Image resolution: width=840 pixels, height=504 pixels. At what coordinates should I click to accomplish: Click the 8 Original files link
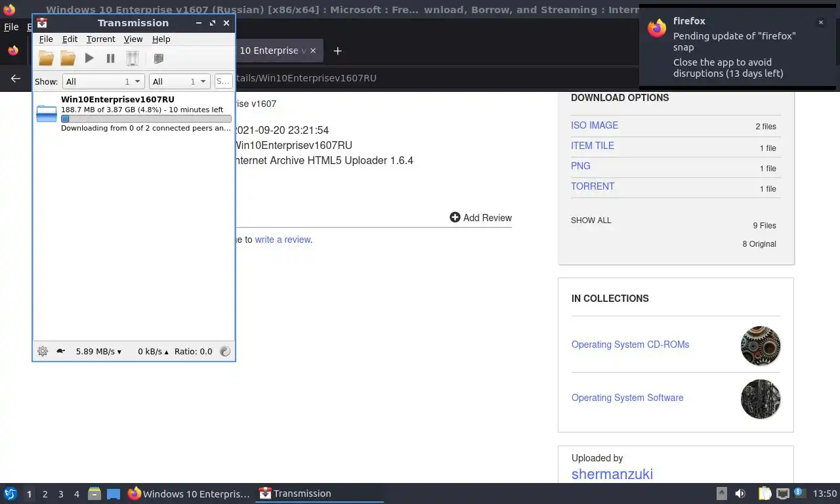(x=759, y=244)
